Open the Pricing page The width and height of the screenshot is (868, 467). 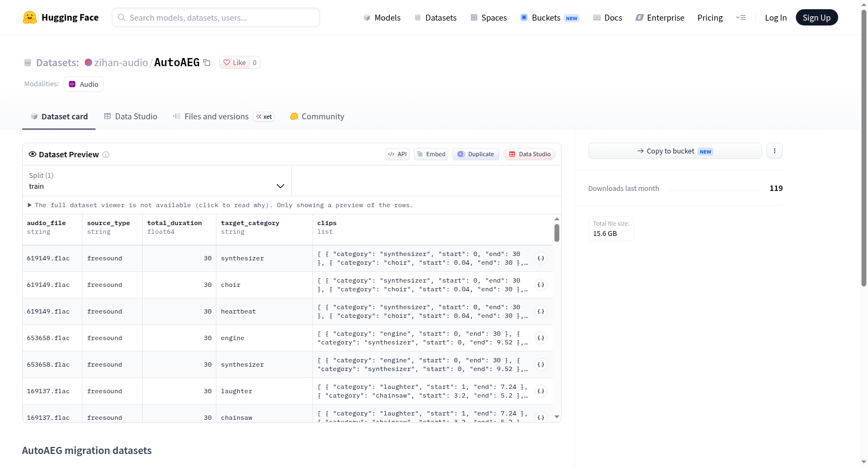click(x=710, y=17)
